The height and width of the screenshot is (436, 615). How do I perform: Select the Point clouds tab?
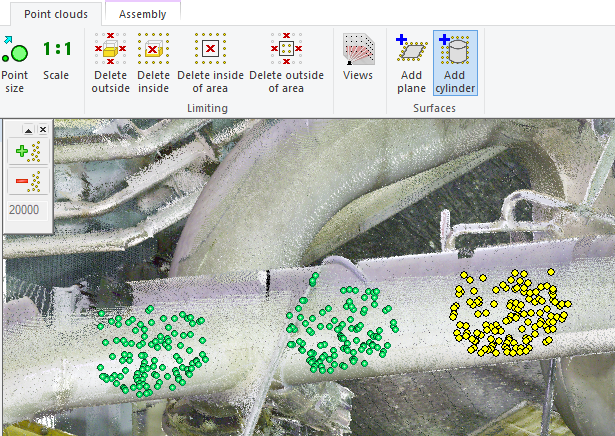[55, 14]
